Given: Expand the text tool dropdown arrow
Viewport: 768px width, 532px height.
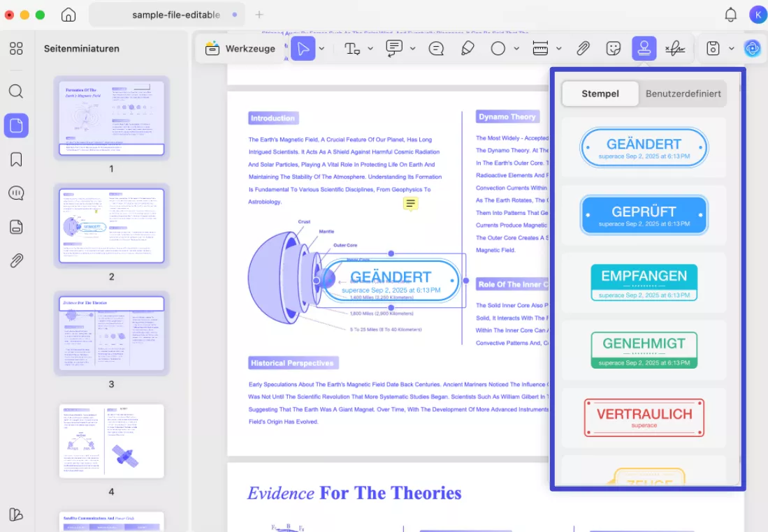Looking at the screenshot, I should click(x=370, y=48).
